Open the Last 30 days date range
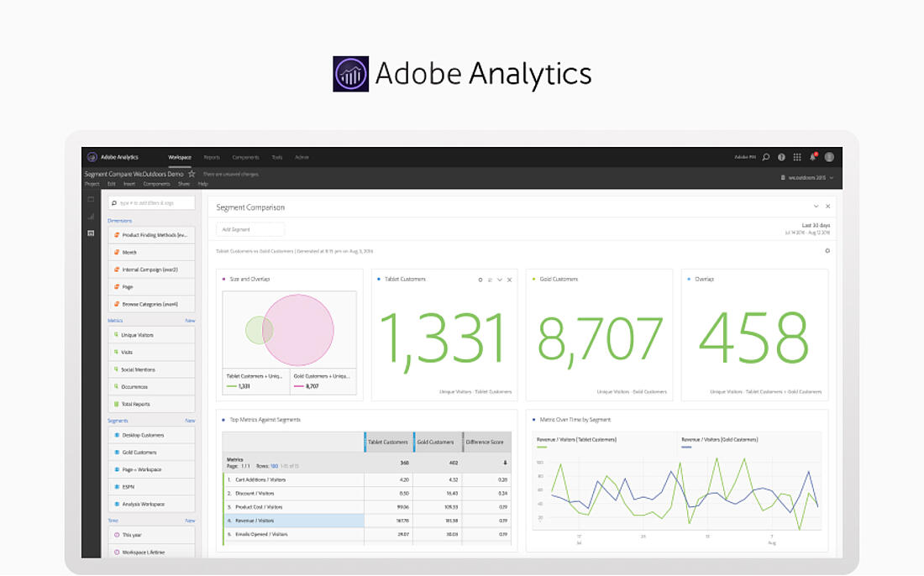 807,229
